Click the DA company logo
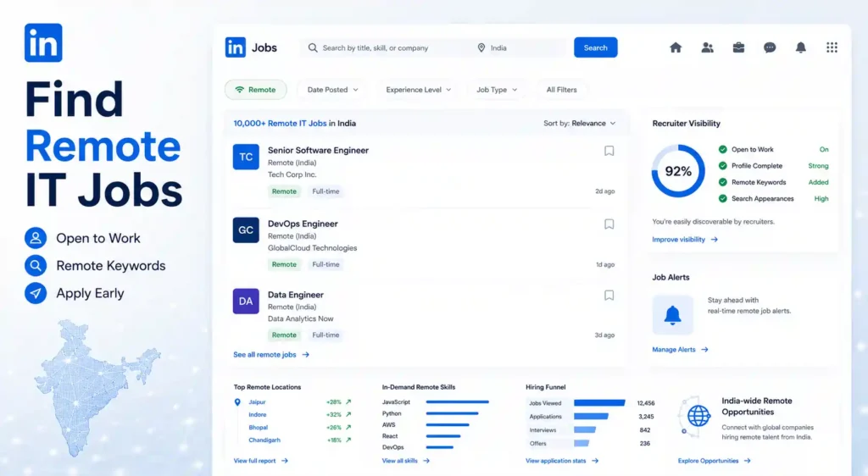868x476 pixels. (246, 302)
